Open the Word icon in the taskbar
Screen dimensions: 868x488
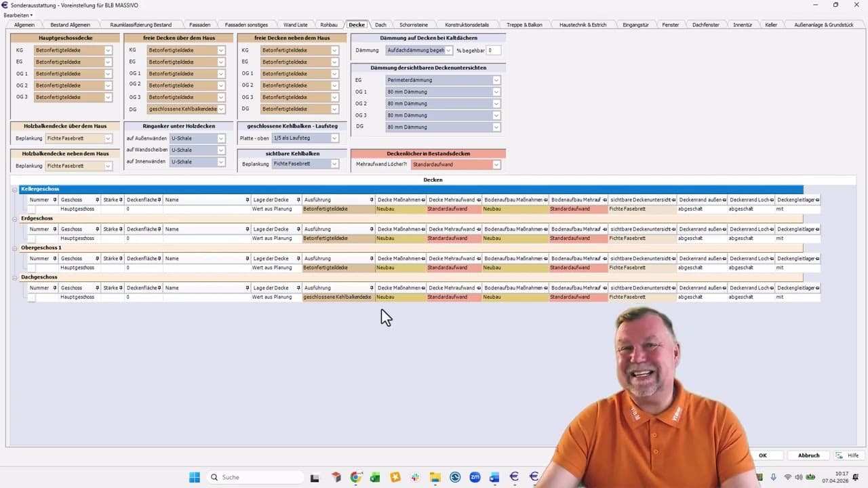click(x=494, y=477)
